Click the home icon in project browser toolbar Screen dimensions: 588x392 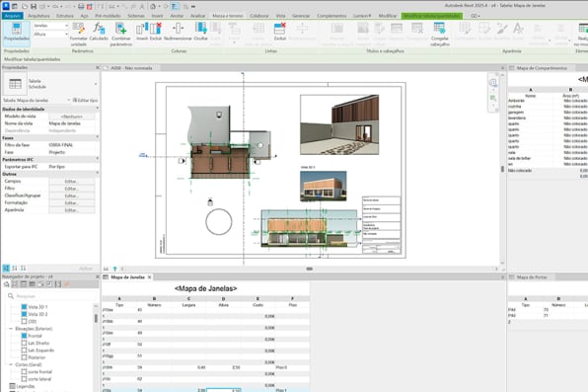(x=6, y=284)
